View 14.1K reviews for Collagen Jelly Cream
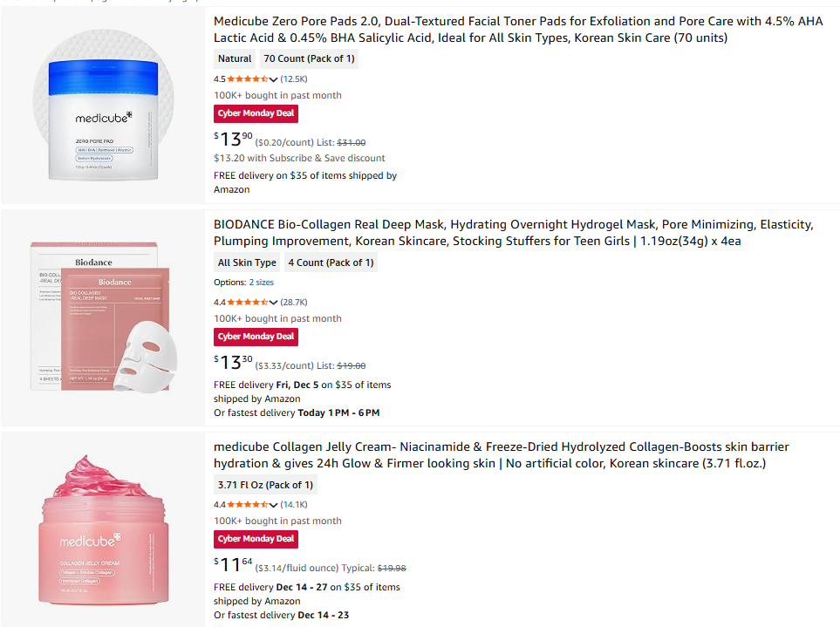Image resolution: width=840 pixels, height=627 pixels. 294,505
